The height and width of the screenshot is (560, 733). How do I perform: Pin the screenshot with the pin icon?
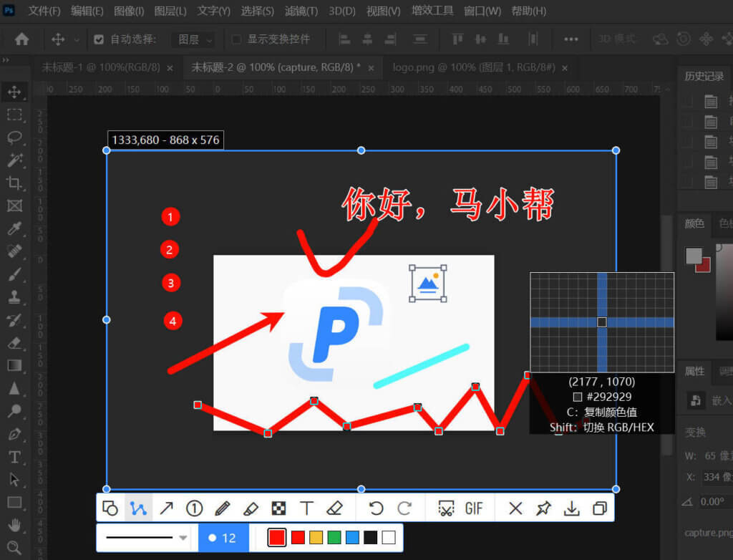pyautogui.click(x=544, y=508)
